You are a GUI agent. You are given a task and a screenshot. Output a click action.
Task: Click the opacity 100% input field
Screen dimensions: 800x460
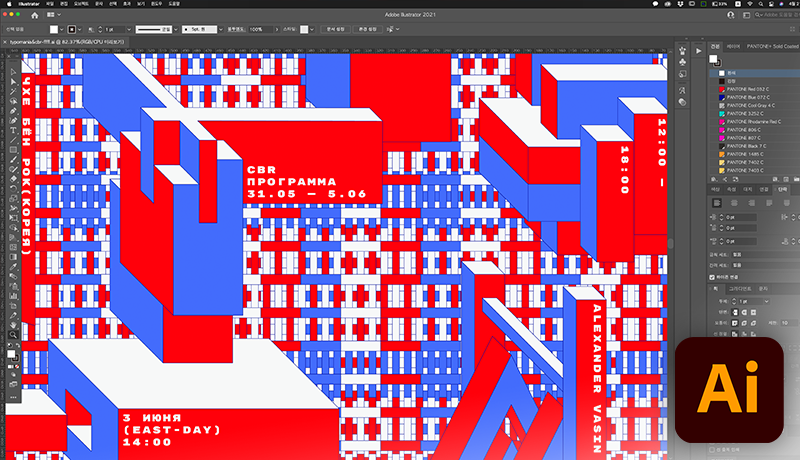coord(261,30)
